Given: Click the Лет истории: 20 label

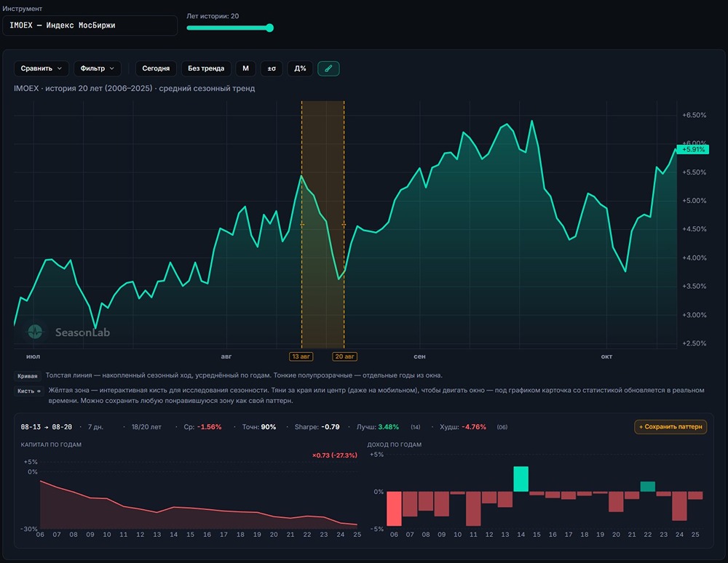Looking at the screenshot, I should point(213,16).
